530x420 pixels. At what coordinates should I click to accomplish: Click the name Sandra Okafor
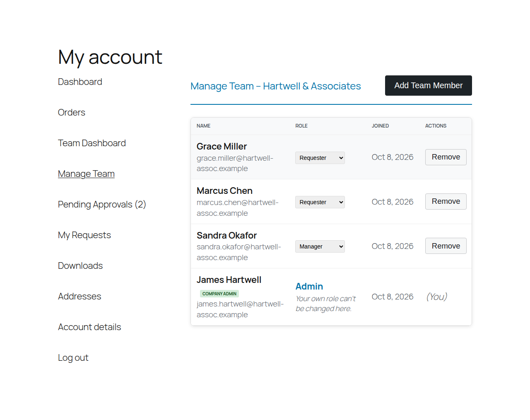(x=226, y=236)
